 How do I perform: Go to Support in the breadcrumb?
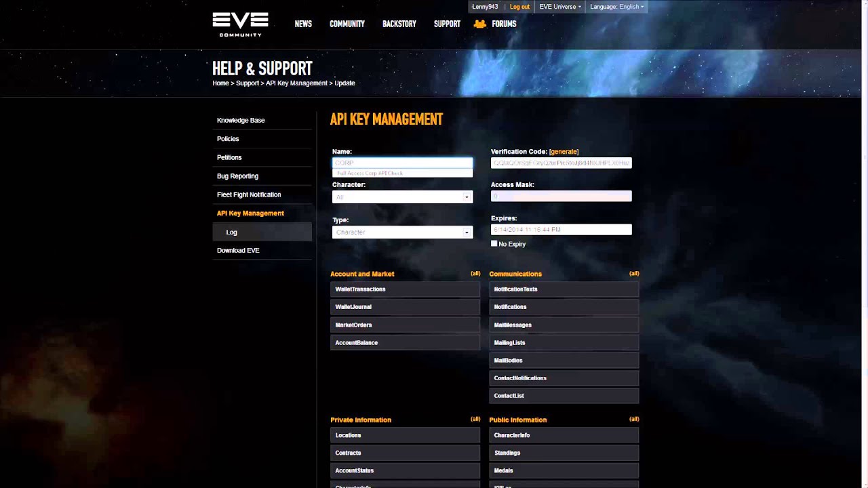(248, 83)
